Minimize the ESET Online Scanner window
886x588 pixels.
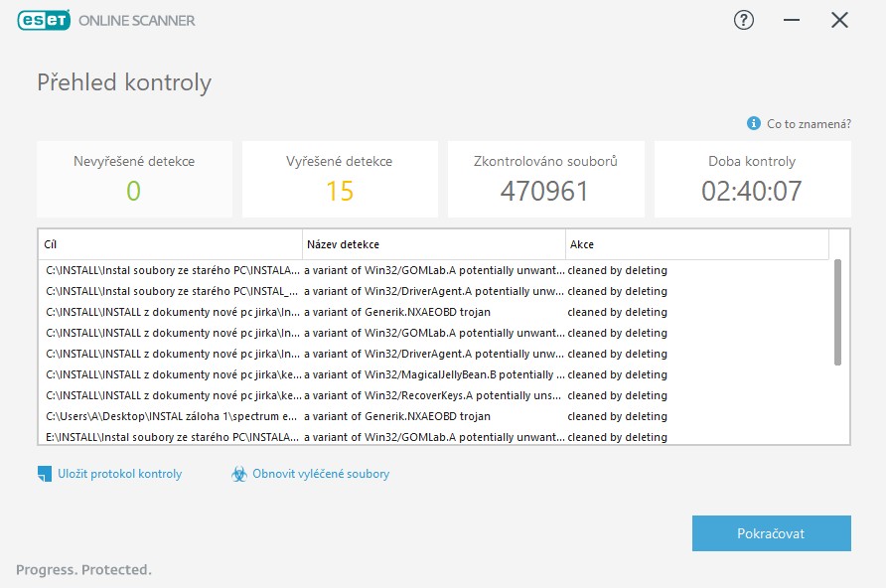point(792,20)
